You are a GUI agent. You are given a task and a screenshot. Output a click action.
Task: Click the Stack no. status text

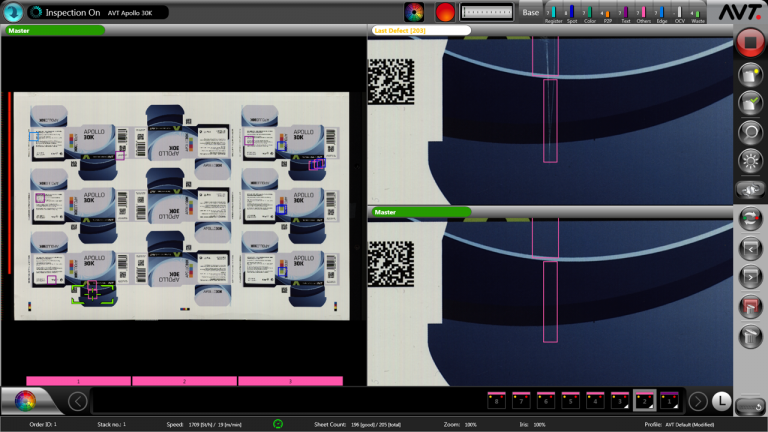(x=111, y=424)
